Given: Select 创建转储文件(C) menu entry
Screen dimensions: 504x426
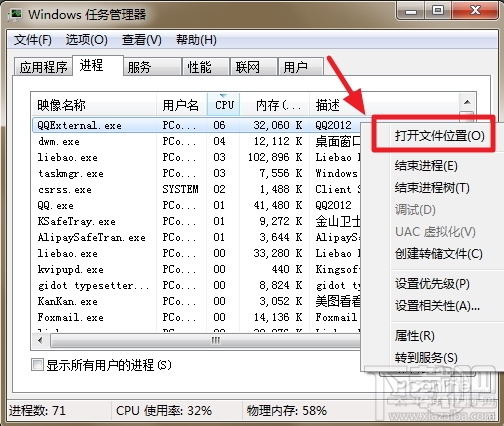Looking at the screenshot, I should pyautogui.click(x=439, y=254).
